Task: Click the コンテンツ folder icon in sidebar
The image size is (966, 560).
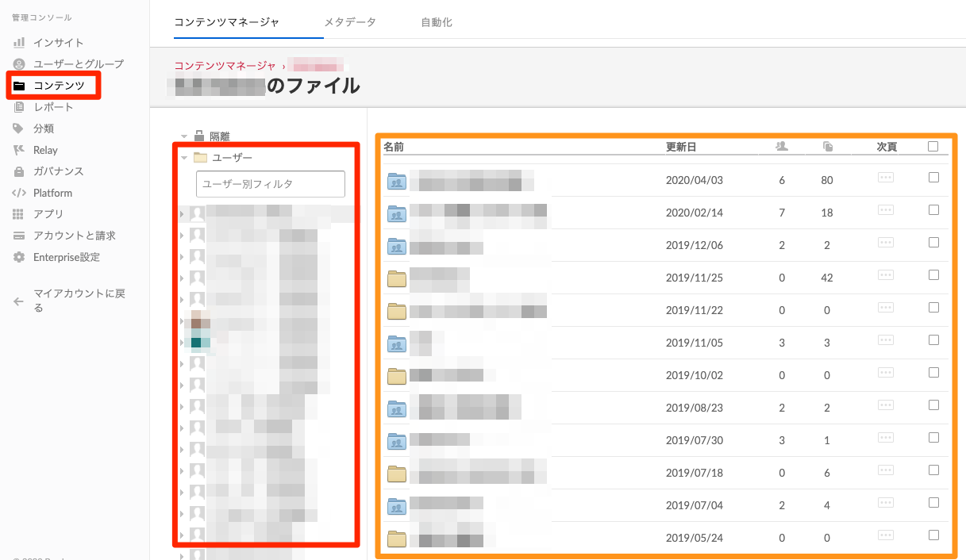Action: [19, 85]
